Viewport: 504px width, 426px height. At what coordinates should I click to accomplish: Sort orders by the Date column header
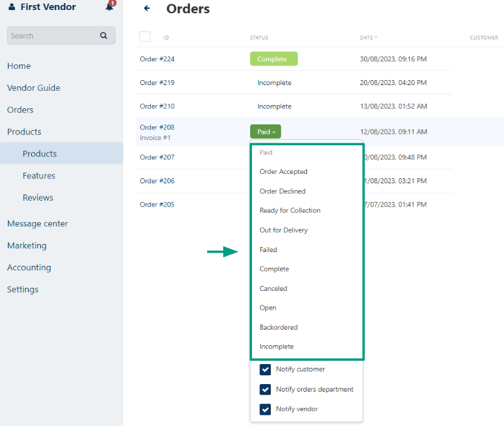(x=368, y=38)
